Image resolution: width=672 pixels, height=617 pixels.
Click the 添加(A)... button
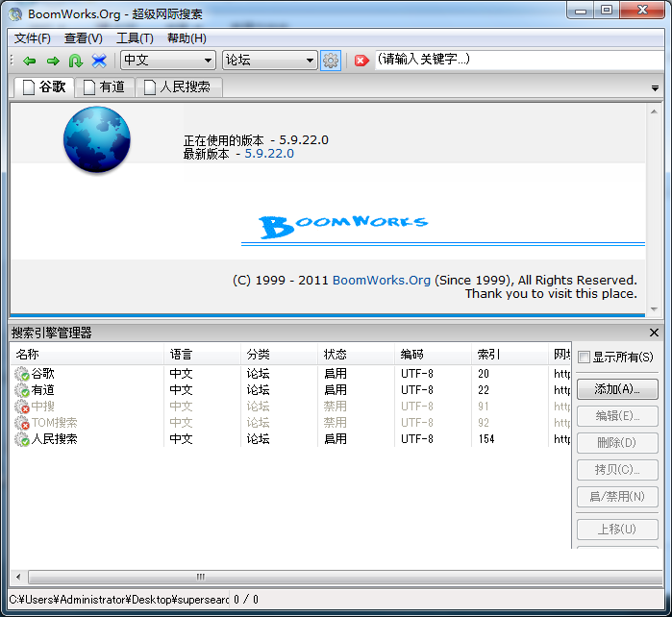pos(617,389)
